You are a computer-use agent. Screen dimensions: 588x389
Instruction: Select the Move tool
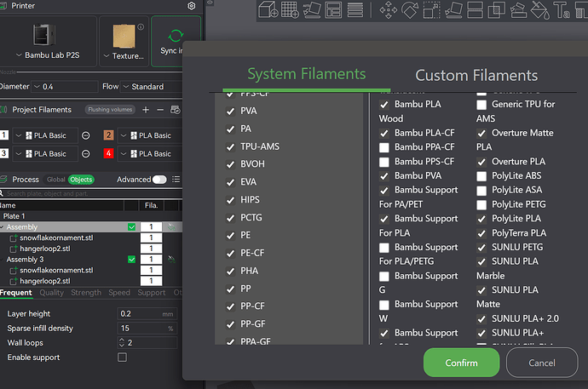coord(388,9)
